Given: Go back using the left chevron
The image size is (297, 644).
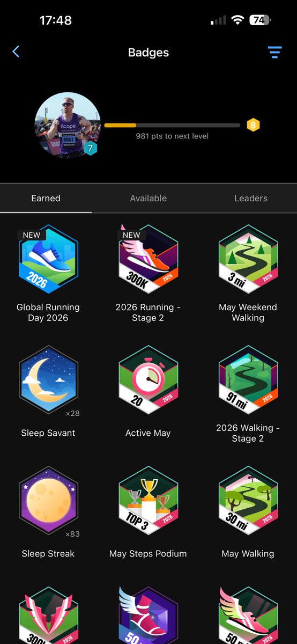Looking at the screenshot, I should pos(16,52).
